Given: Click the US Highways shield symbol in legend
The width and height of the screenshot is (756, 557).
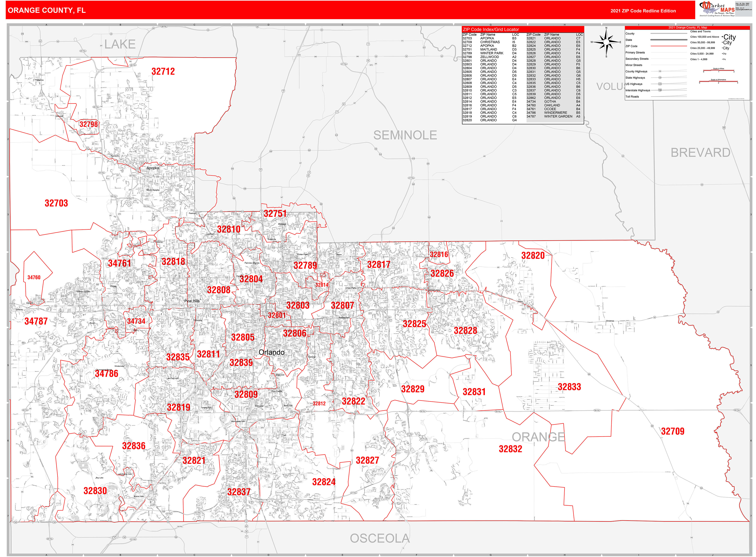Looking at the screenshot, I should [660, 84].
